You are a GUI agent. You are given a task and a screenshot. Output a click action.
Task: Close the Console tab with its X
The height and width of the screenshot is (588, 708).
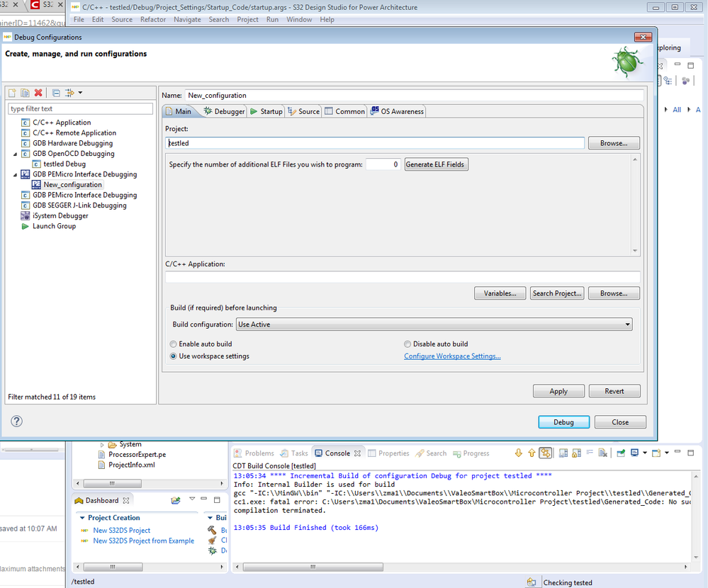358,453
